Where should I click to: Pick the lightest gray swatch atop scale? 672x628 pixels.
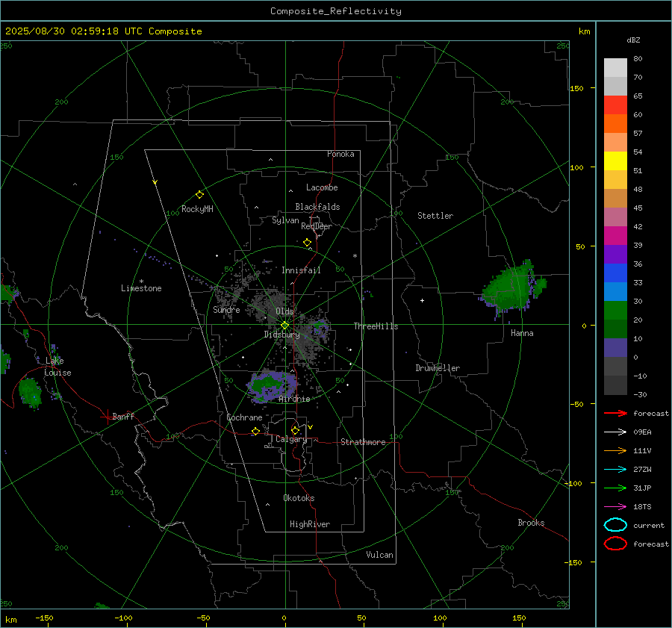tap(615, 68)
